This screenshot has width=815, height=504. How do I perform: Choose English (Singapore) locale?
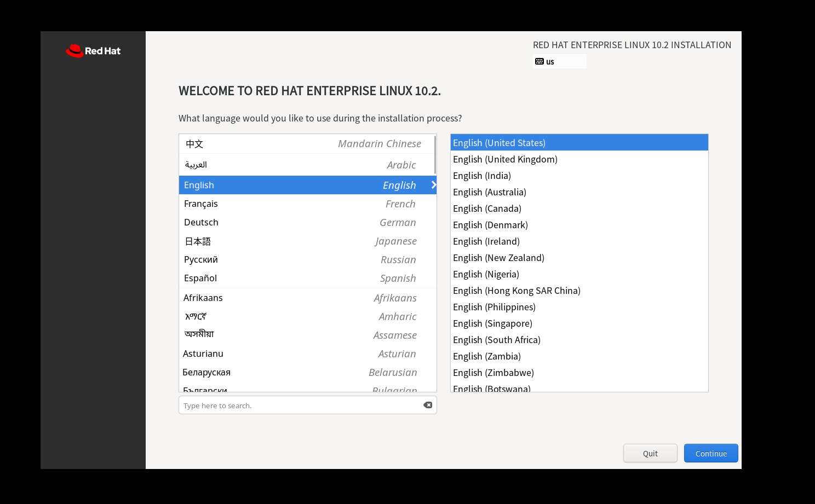579,323
